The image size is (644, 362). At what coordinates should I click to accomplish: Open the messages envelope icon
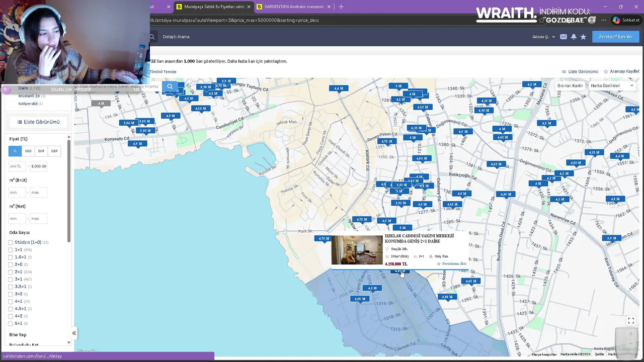point(563,37)
